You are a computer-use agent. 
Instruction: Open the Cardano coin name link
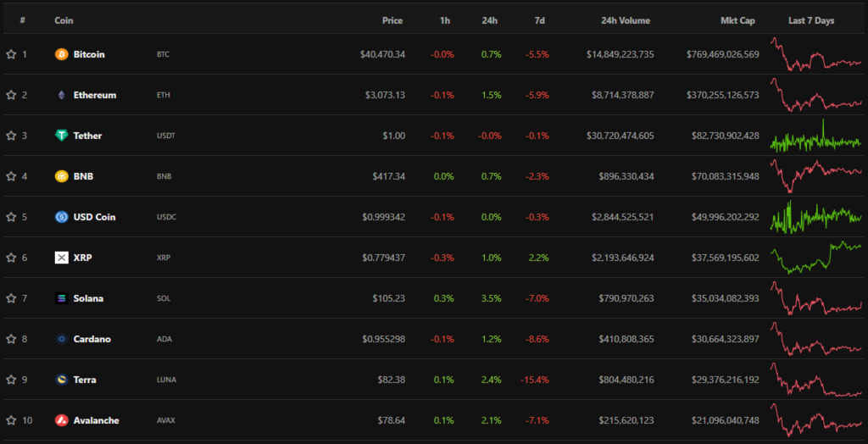[92, 339]
